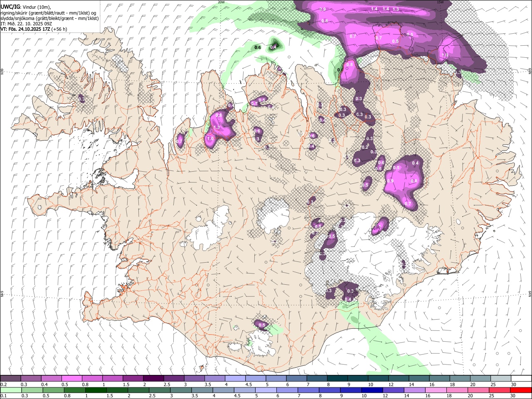This screenshot has width=532, height=399.
Task: Select the 8 medium blue rain scale swatch
Action: pyautogui.click(x=330, y=390)
